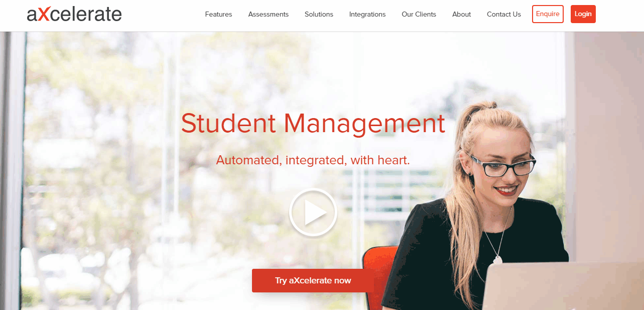This screenshot has width=644, height=310.
Task: Open the Features menu
Action: coord(218,14)
